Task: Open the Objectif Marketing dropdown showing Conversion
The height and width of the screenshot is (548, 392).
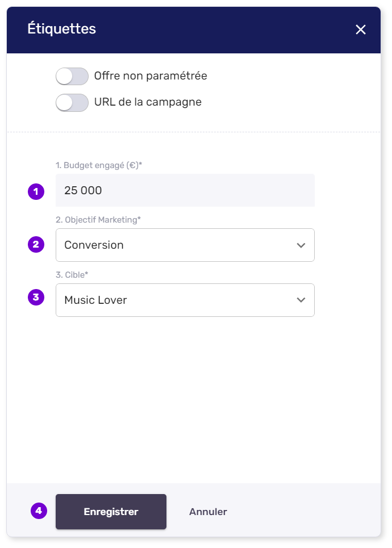Action: (176, 245)
